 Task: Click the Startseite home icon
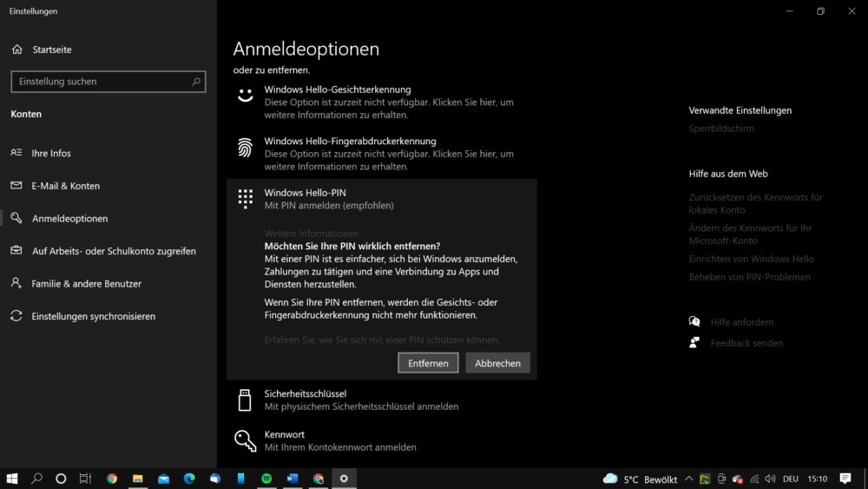tap(17, 50)
